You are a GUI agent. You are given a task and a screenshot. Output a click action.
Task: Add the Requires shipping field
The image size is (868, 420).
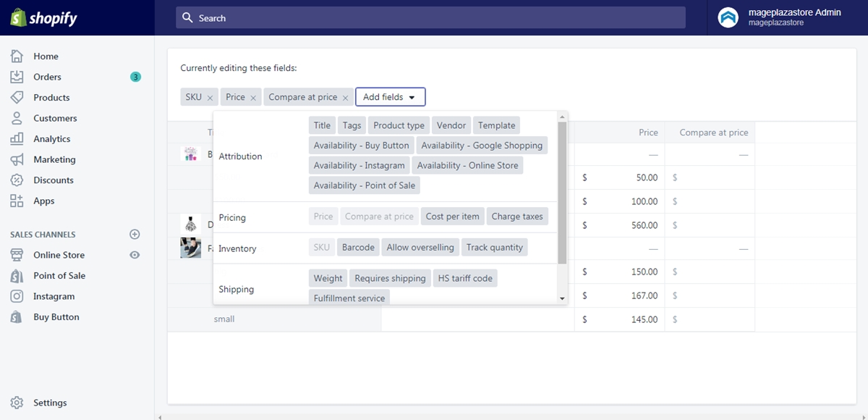coord(390,278)
